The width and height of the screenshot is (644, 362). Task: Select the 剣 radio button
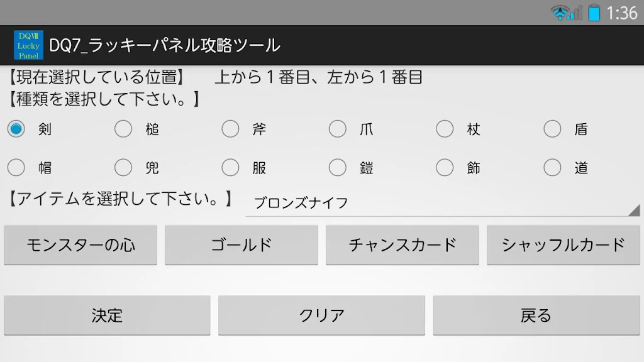16,129
